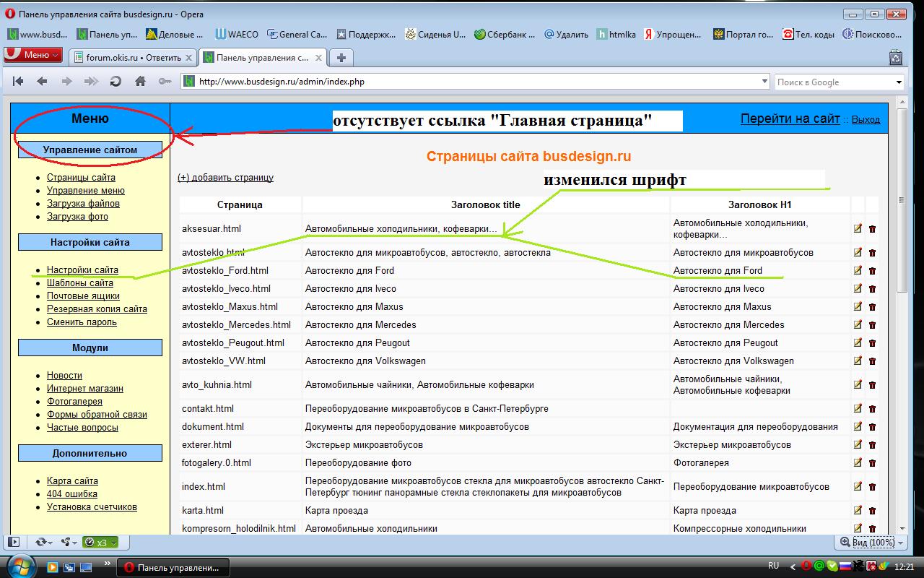Edit index.html page pencil icon
Image resolution: width=924 pixels, height=578 pixels.
tap(858, 487)
